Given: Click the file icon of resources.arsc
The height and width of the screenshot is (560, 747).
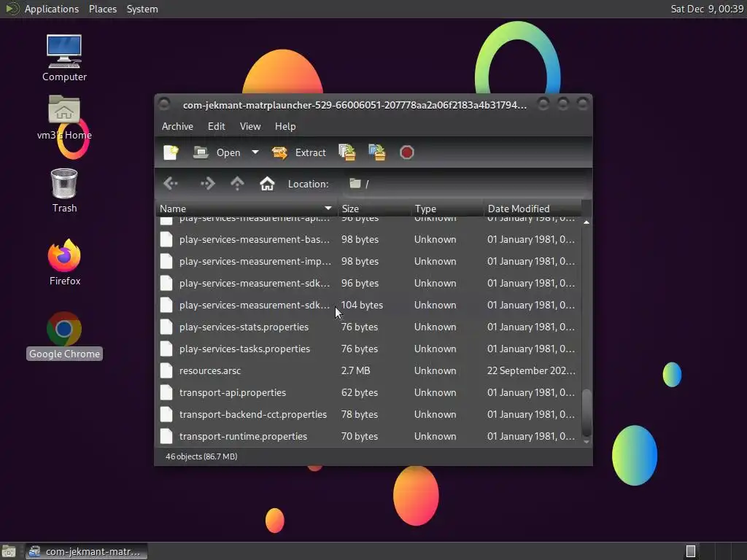Looking at the screenshot, I should tap(166, 370).
